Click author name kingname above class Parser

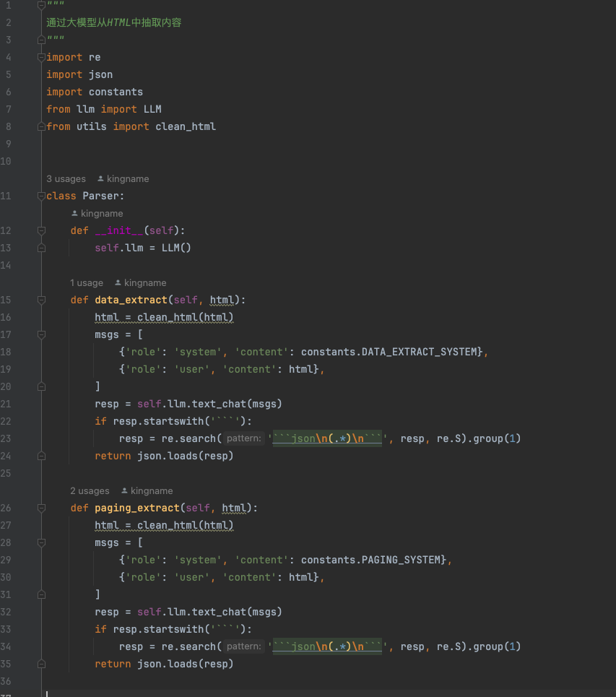click(x=128, y=178)
